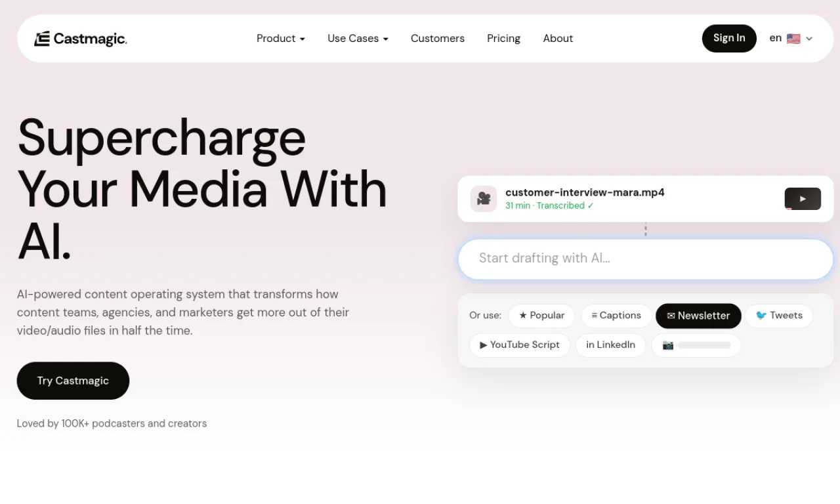840x504 pixels.
Task: Click the video camera file icon
Action: click(484, 199)
